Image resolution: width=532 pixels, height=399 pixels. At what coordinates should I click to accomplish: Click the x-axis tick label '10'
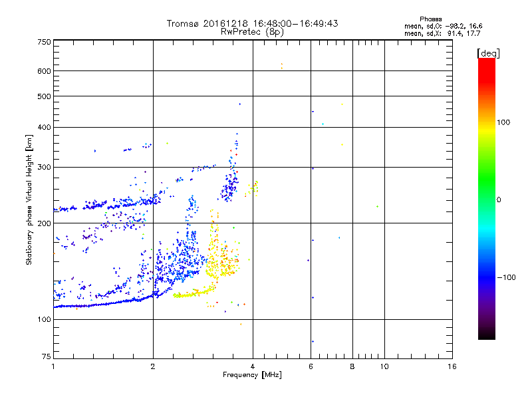[x=384, y=366]
